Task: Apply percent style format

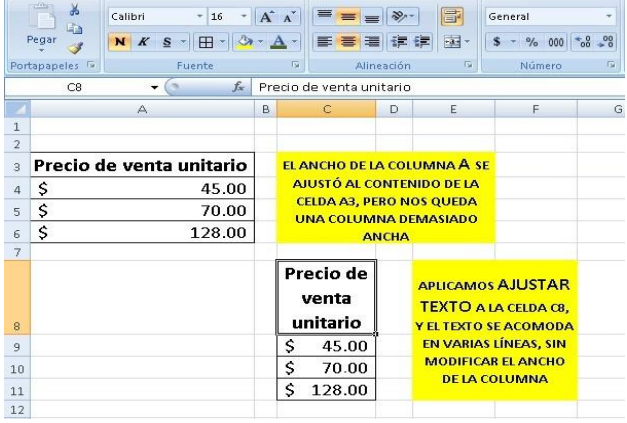Action: (531, 42)
